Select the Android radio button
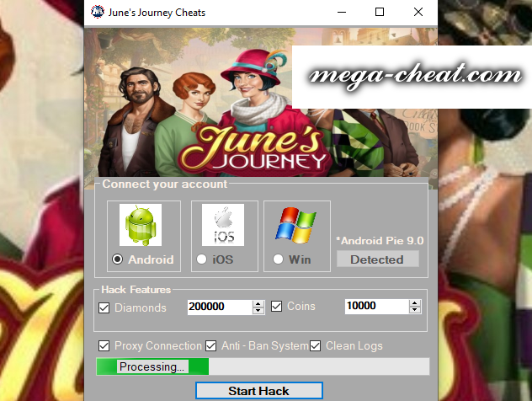Image resolution: width=532 pixels, height=401 pixels. [117, 259]
